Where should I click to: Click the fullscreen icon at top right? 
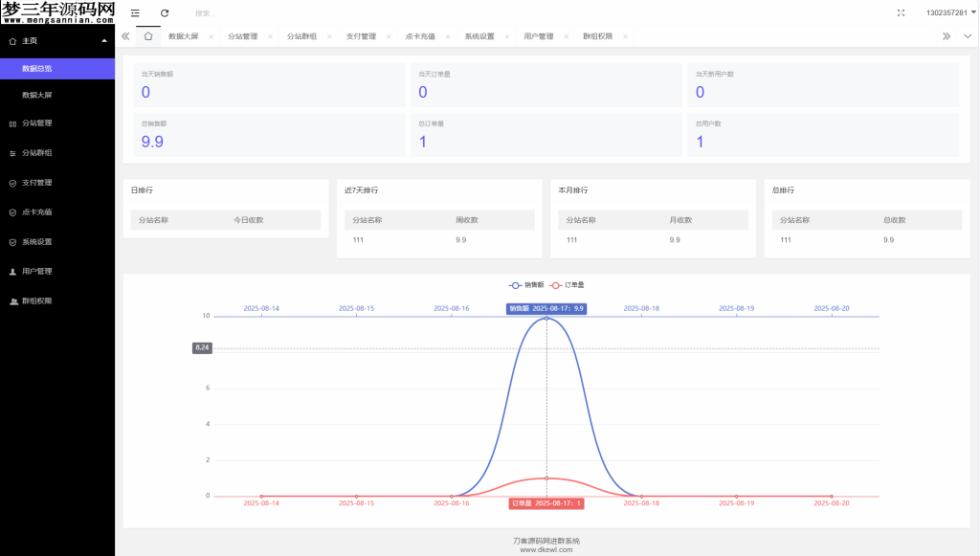tap(901, 12)
